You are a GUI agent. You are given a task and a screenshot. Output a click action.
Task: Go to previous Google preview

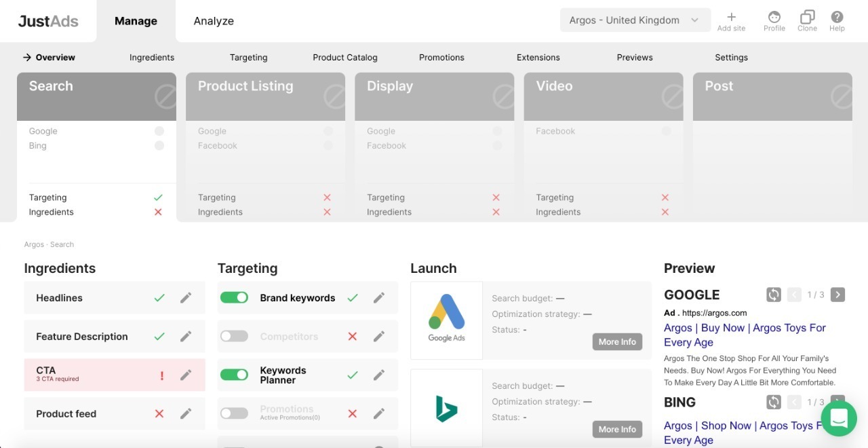[794, 295]
